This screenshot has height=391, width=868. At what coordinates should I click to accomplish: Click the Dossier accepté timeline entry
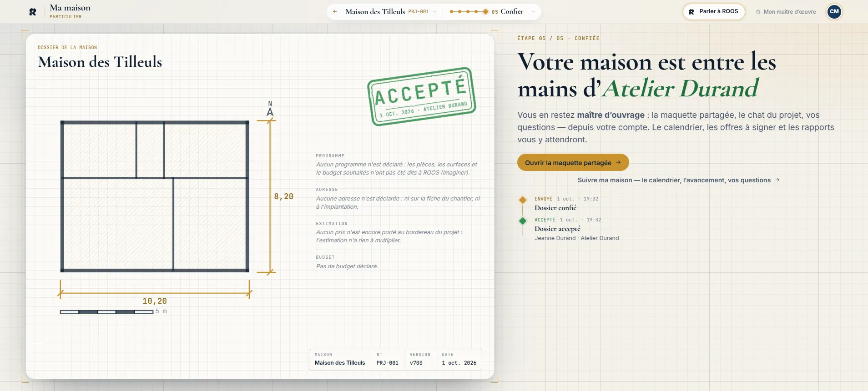coord(557,229)
